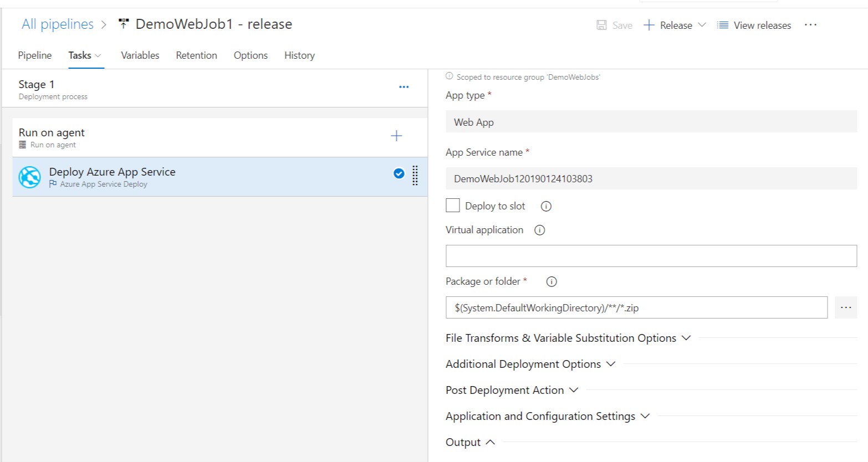Image resolution: width=868 pixels, height=462 pixels.
Task: Click the Azure App Service globe icon
Action: (x=30, y=177)
